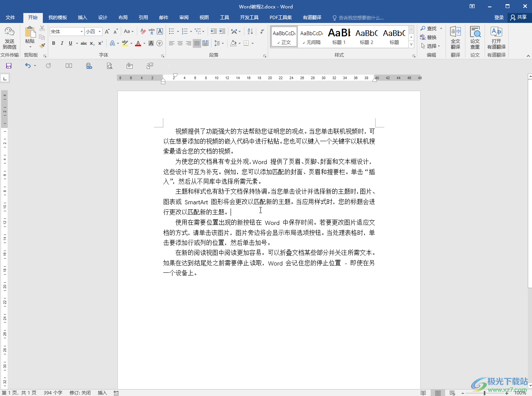Viewport: 532px width, 396px height.
Task: Click the Print Preview magnifier icon
Action: pos(109,66)
